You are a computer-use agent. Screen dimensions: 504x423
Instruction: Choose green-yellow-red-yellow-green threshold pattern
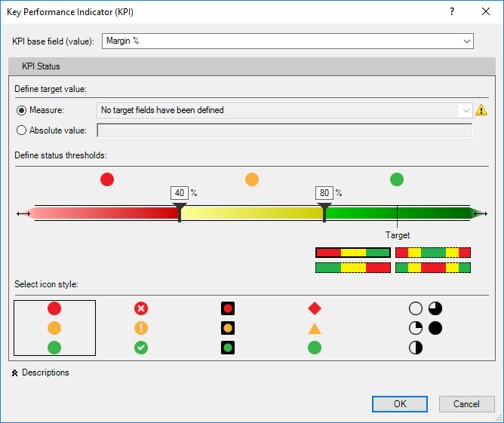click(433, 268)
